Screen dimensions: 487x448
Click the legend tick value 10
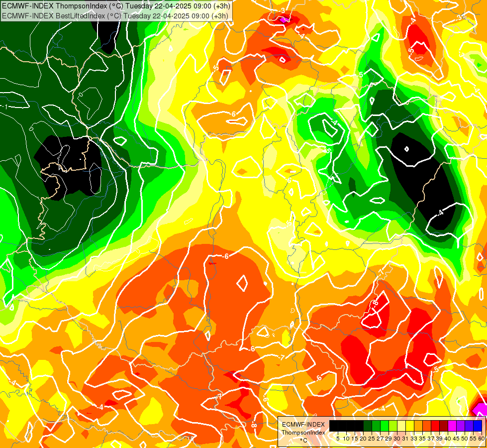[346, 439]
